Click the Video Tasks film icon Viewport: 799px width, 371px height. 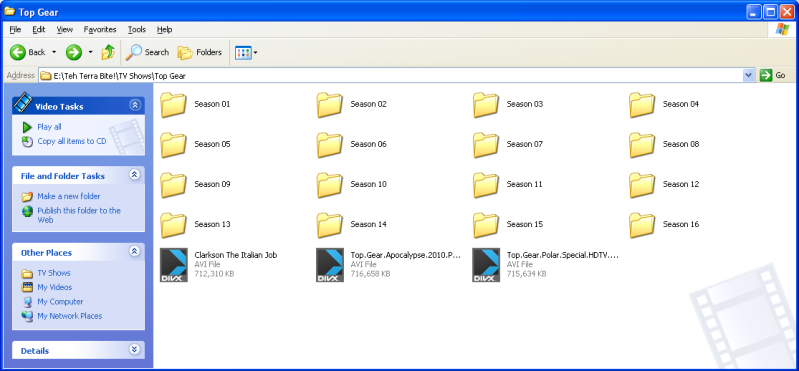pyautogui.click(x=23, y=102)
